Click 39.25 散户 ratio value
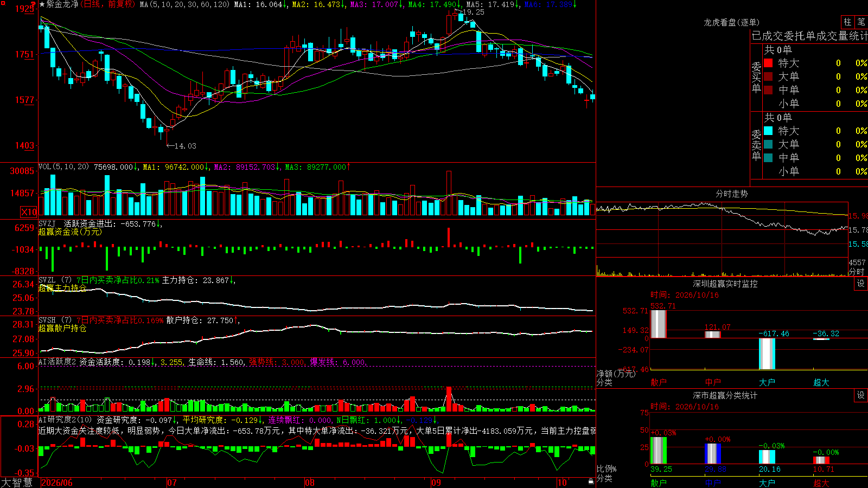This screenshot has width=868, height=488. point(661,469)
